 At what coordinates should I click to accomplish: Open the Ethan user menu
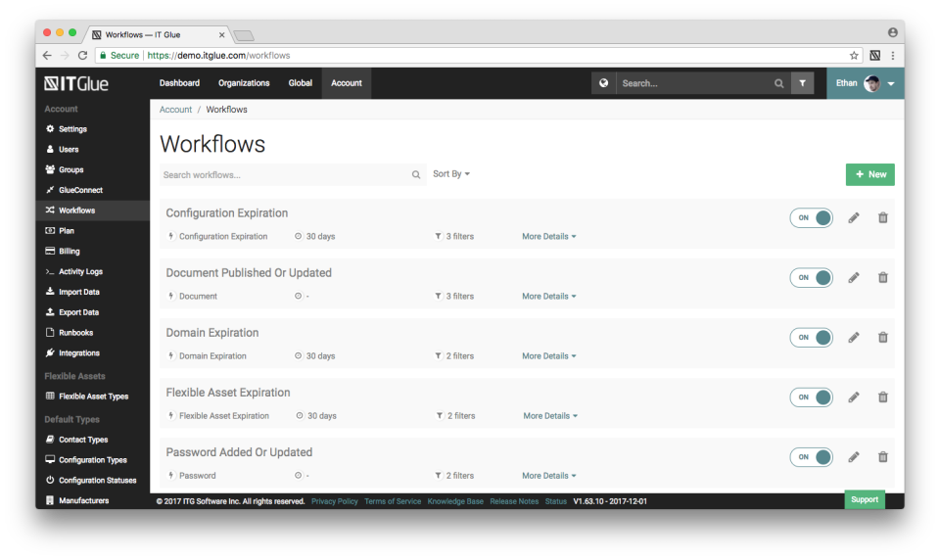pyautogui.click(x=866, y=83)
